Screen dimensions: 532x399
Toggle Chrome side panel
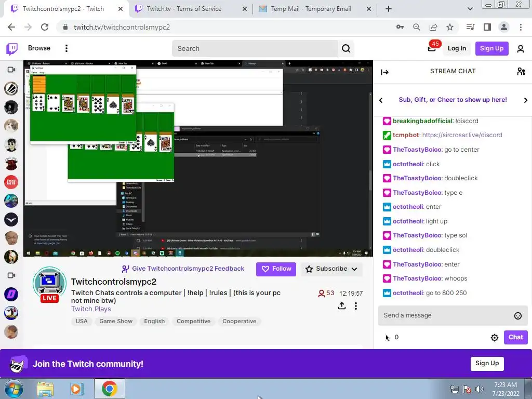(x=487, y=27)
